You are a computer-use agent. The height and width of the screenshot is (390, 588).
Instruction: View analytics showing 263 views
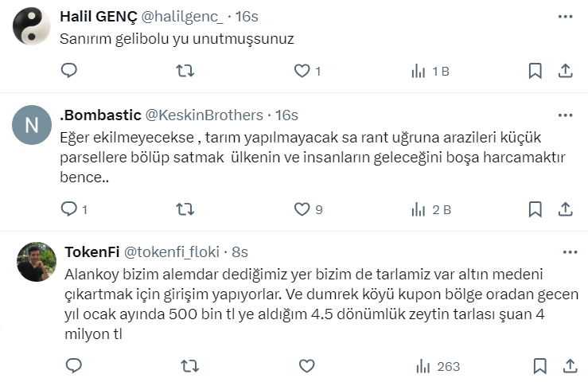click(x=438, y=366)
